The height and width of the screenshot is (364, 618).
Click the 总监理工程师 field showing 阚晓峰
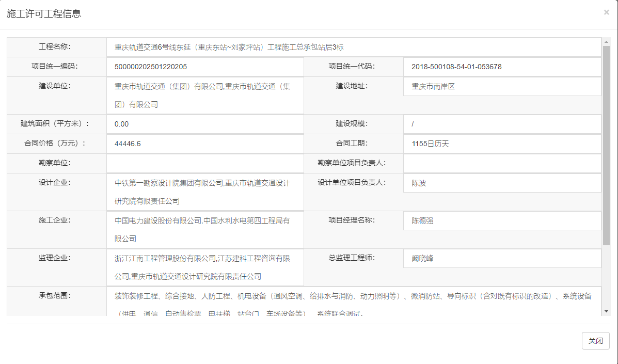[502, 259]
